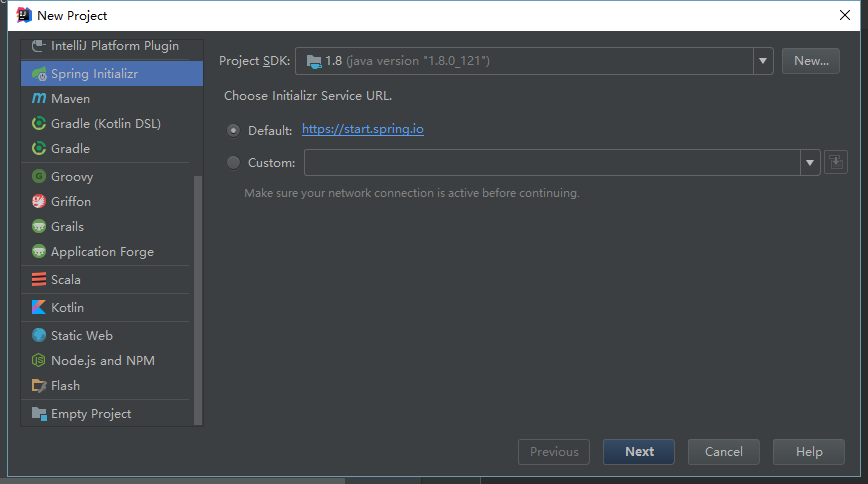Click the project type list scrollbar

[x=198, y=300]
